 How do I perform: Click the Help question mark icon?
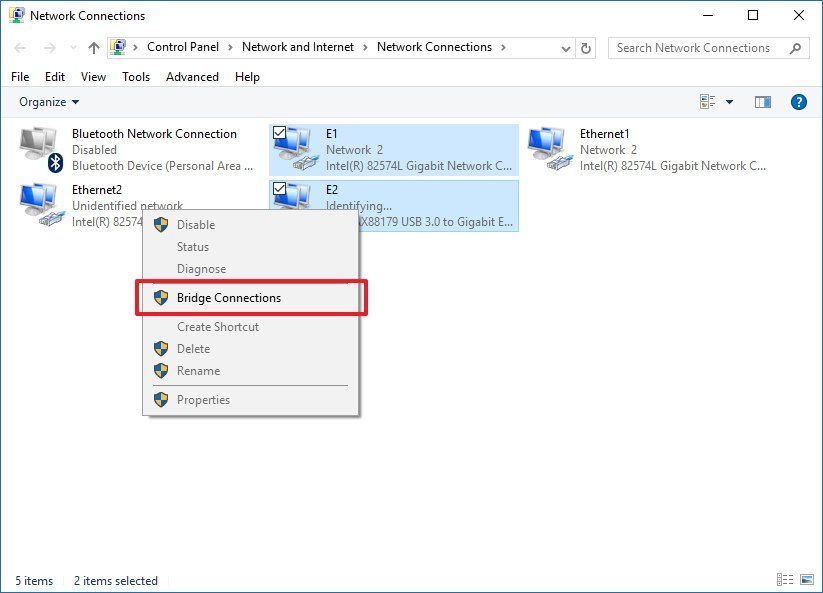pyautogui.click(x=797, y=101)
